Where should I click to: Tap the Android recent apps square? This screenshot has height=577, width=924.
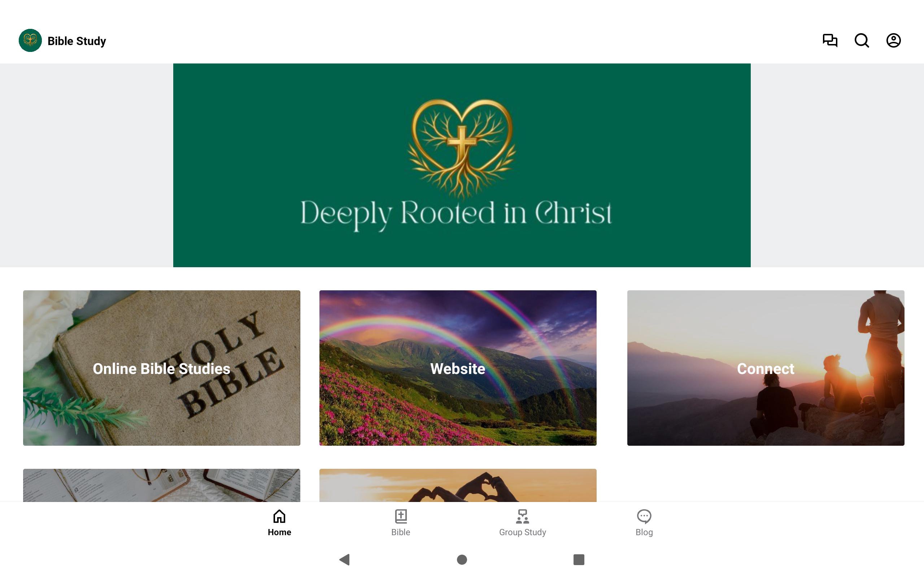click(579, 559)
